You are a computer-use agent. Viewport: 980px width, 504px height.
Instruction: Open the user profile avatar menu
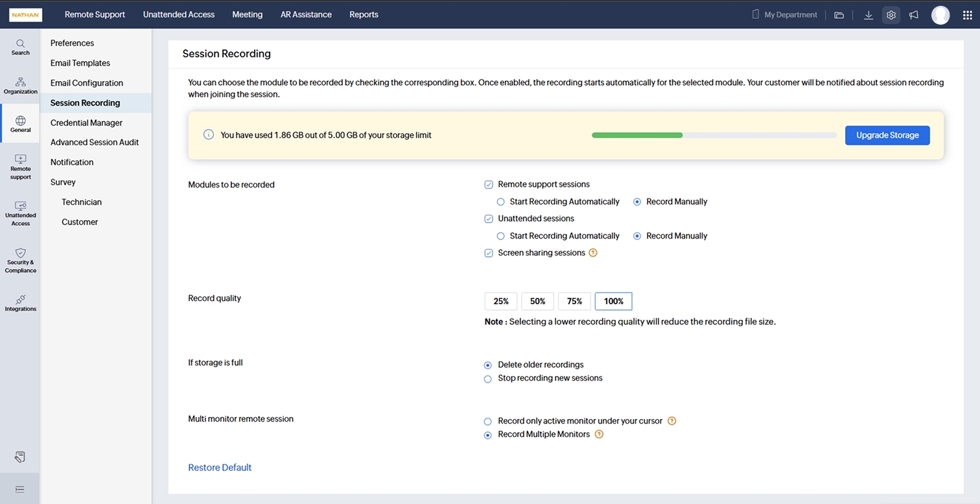[x=940, y=15]
